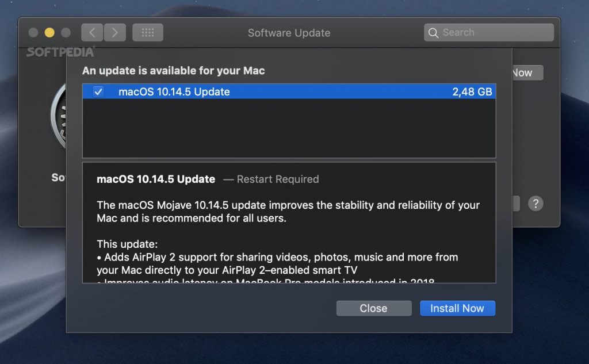589x364 pixels.
Task: Click the Software Update window title
Action: point(289,33)
